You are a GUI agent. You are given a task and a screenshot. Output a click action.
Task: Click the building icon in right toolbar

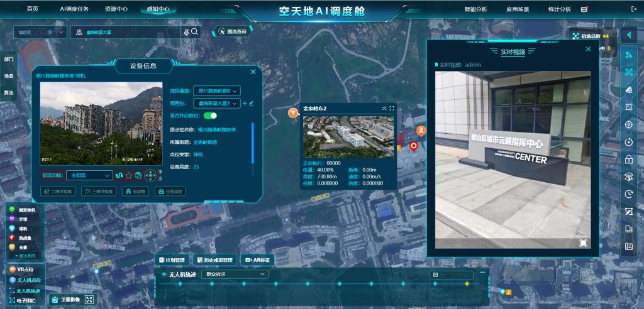pyautogui.click(x=628, y=229)
